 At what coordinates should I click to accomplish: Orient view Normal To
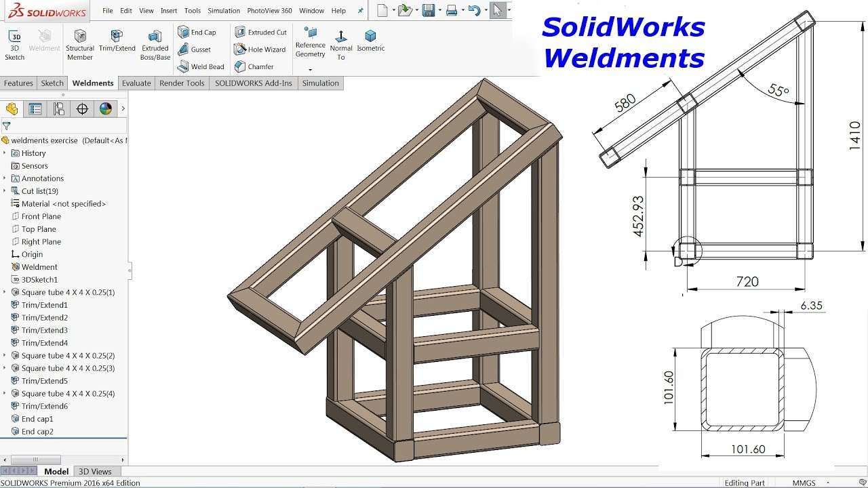pyautogui.click(x=341, y=45)
